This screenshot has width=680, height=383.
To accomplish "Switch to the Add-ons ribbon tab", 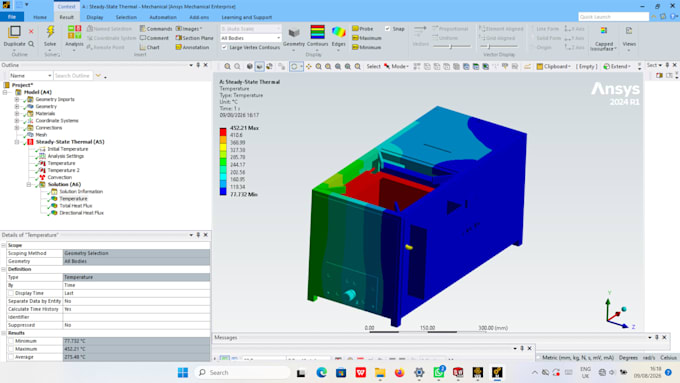I will coord(199,17).
